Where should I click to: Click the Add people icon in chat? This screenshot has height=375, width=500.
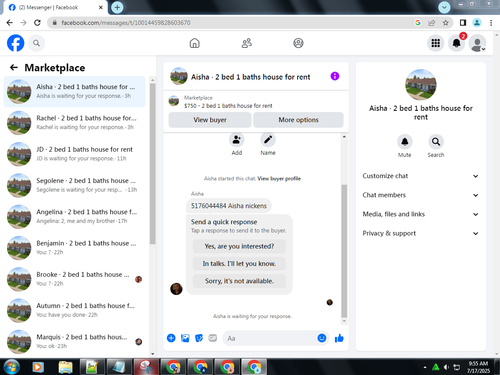(236, 140)
